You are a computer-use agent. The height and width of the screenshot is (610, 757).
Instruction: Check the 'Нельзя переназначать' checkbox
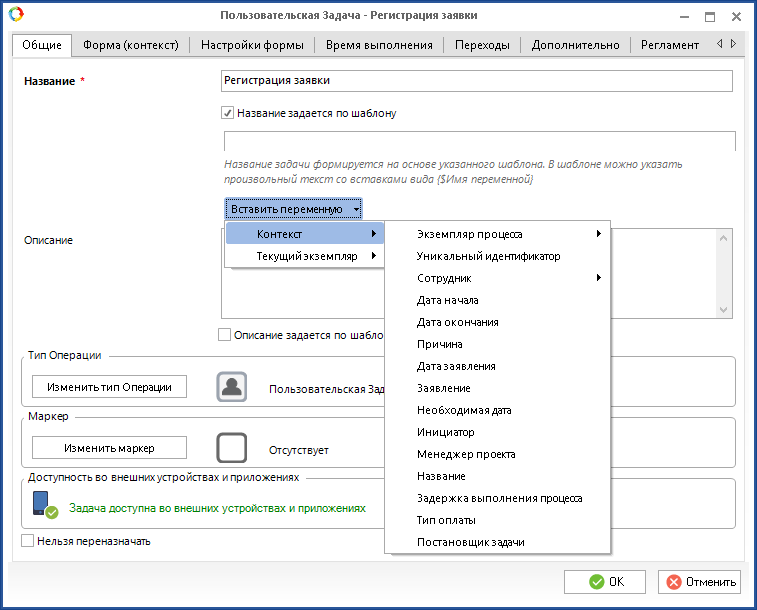point(27,541)
